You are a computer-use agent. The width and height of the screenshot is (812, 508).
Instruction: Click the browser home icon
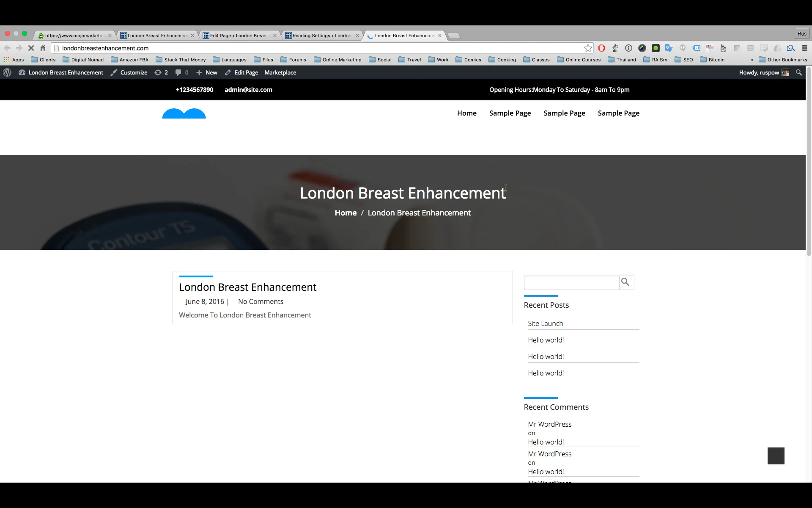pyautogui.click(x=43, y=48)
